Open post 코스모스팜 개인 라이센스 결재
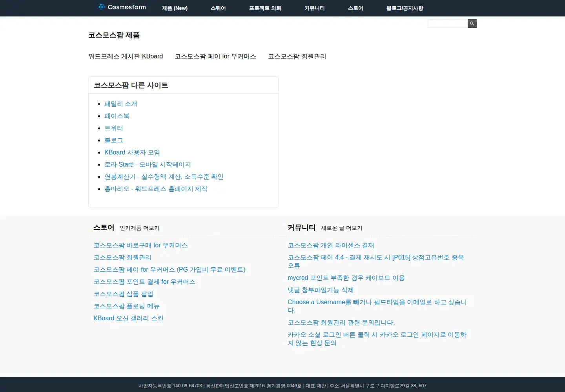 (x=331, y=245)
